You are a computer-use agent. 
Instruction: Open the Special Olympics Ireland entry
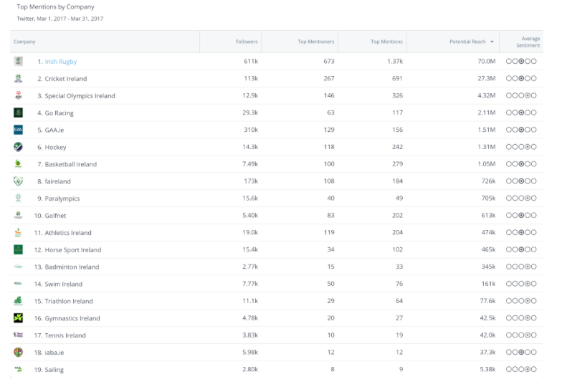[80, 96]
